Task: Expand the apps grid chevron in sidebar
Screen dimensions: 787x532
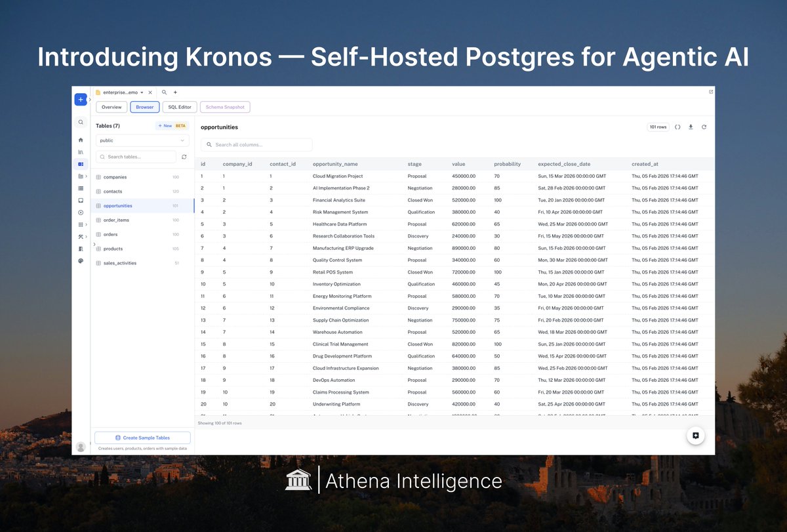Action: coord(86,224)
